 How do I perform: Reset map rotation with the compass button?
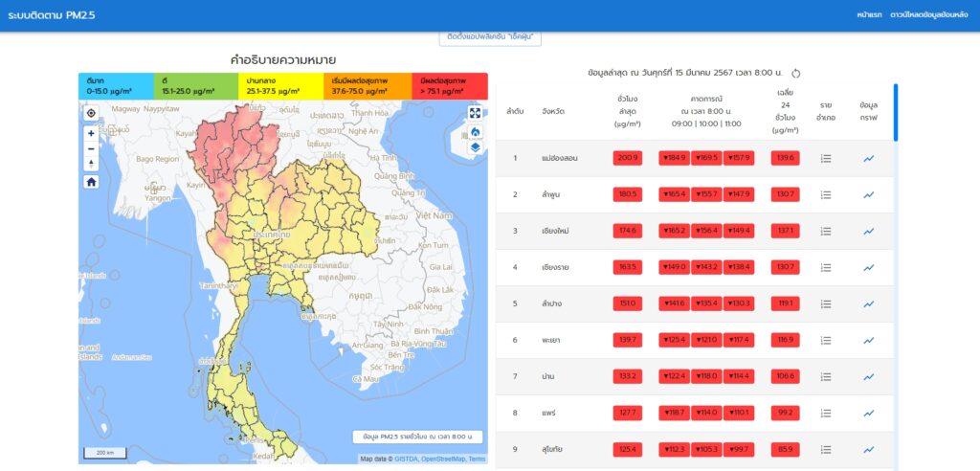click(x=91, y=164)
